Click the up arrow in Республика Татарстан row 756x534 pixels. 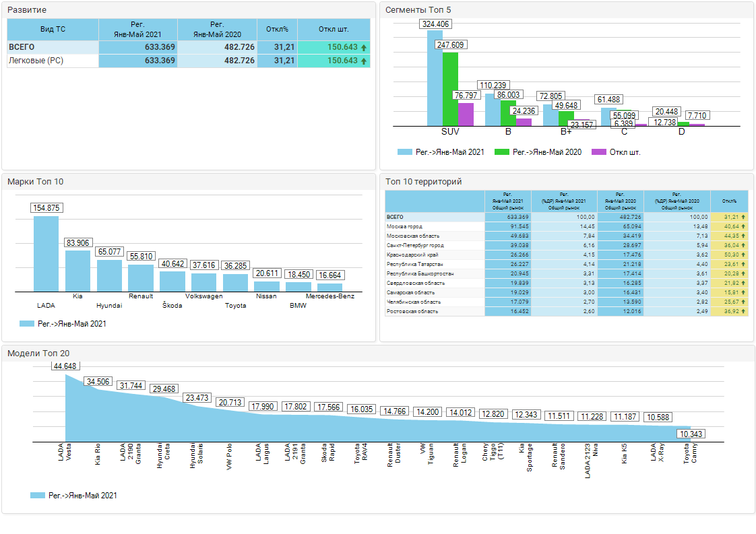(743, 265)
